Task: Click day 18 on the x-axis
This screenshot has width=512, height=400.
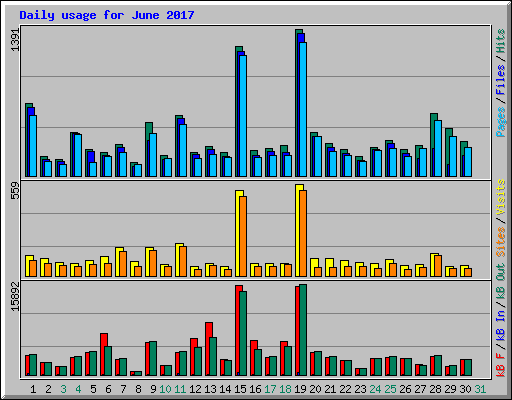Action: [x=285, y=389]
